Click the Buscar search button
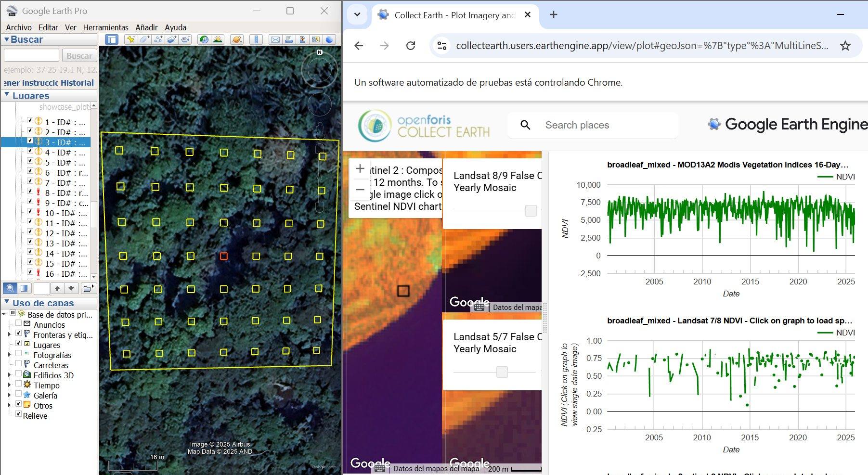Screen dimensions: 868x475 coord(79,56)
